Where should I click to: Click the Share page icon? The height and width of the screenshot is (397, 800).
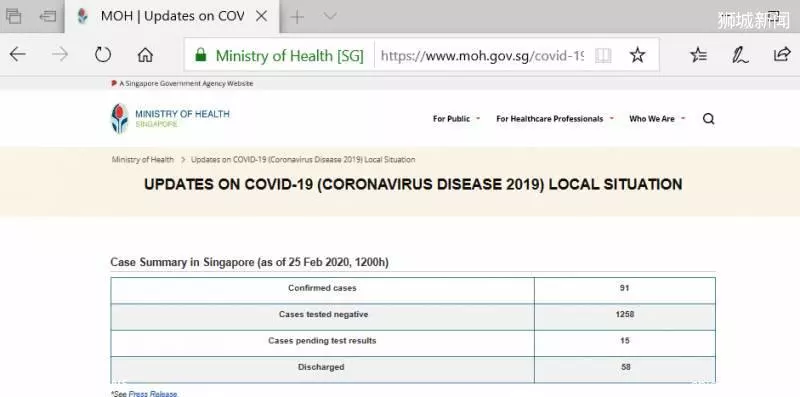[x=782, y=54]
